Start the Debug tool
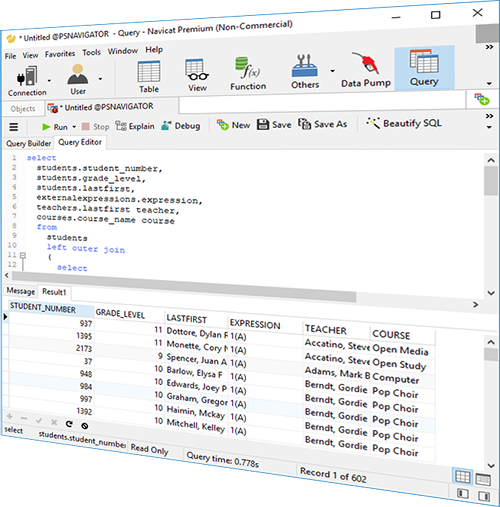 (x=181, y=126)
